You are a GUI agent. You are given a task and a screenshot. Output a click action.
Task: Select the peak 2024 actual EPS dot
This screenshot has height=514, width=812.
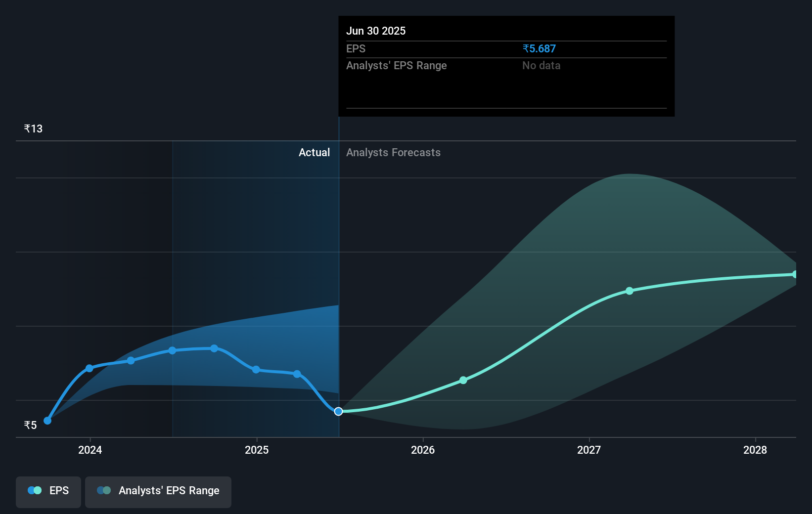coord(214,348)
